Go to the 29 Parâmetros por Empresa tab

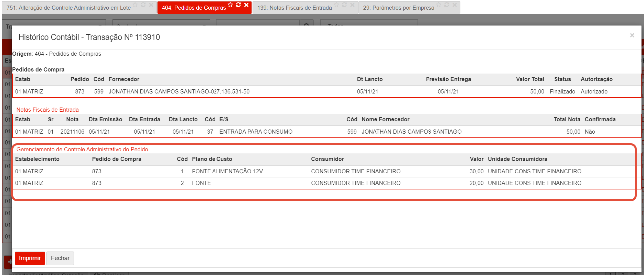pyautogui.click(x=399, y=8)
